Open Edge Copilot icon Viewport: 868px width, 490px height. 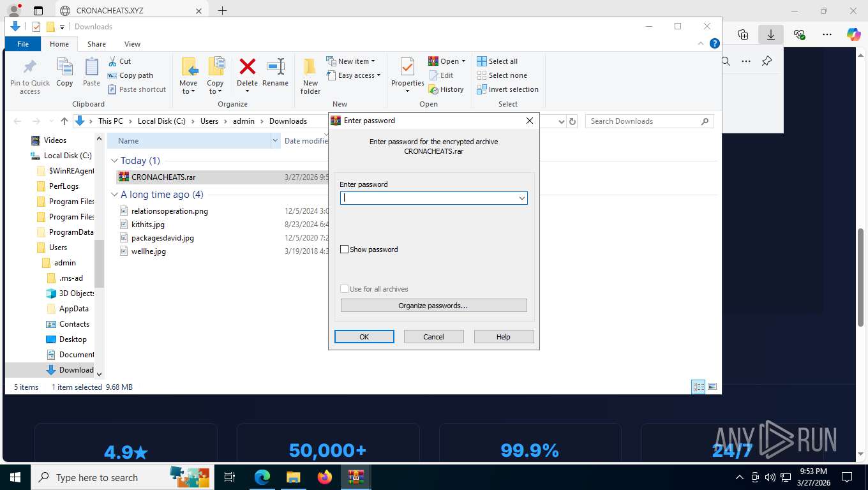click(x=854, y=34)
